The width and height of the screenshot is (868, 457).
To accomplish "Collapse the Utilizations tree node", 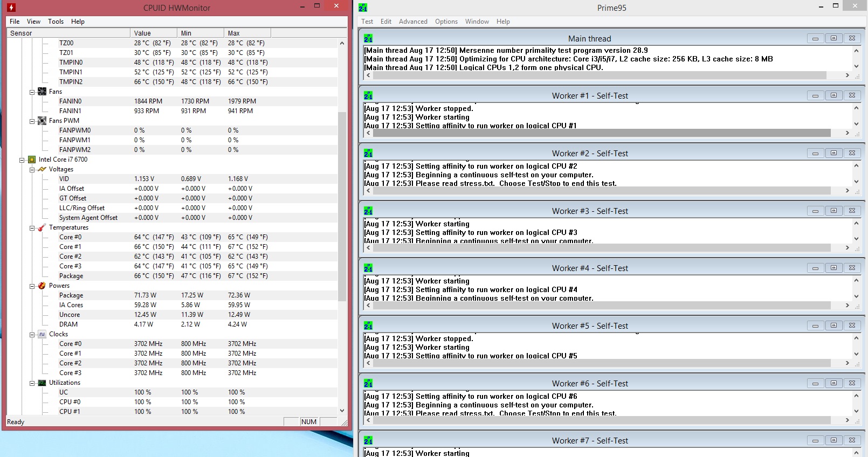I will tap(32, 383).
